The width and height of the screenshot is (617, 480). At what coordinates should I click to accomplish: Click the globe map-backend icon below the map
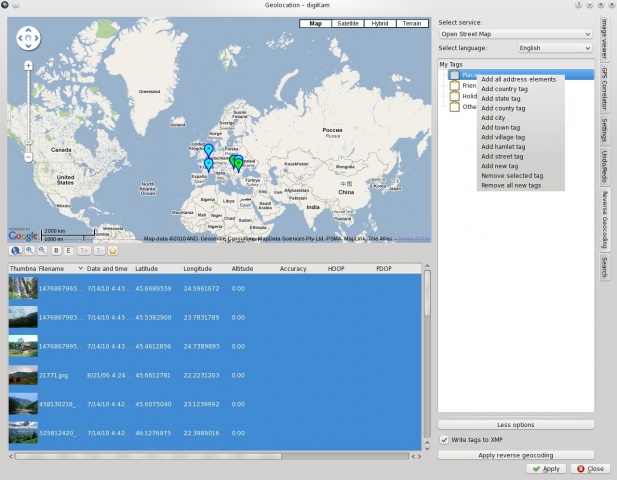click(17, 251)
